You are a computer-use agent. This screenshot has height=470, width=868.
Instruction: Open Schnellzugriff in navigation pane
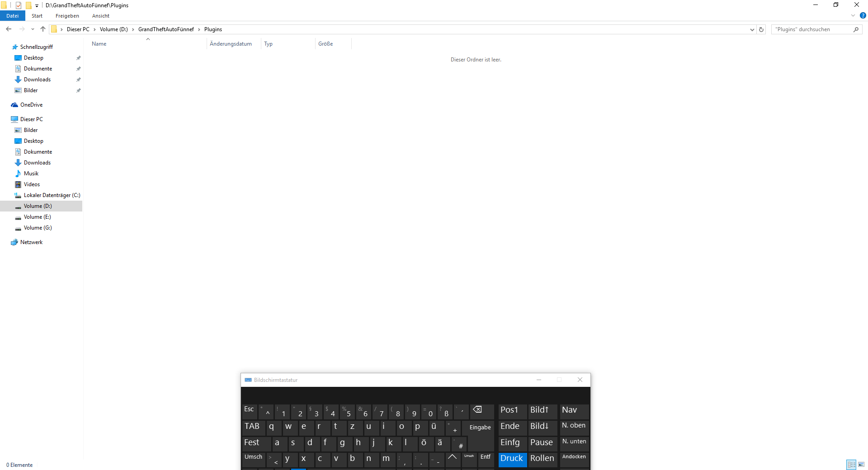36,47
